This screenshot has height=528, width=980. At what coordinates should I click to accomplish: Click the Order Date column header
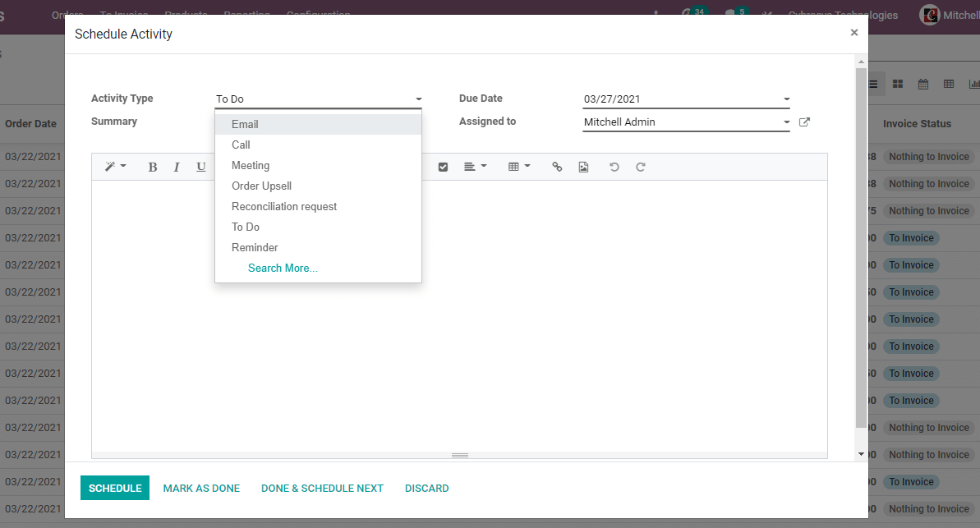click(30, 124)
